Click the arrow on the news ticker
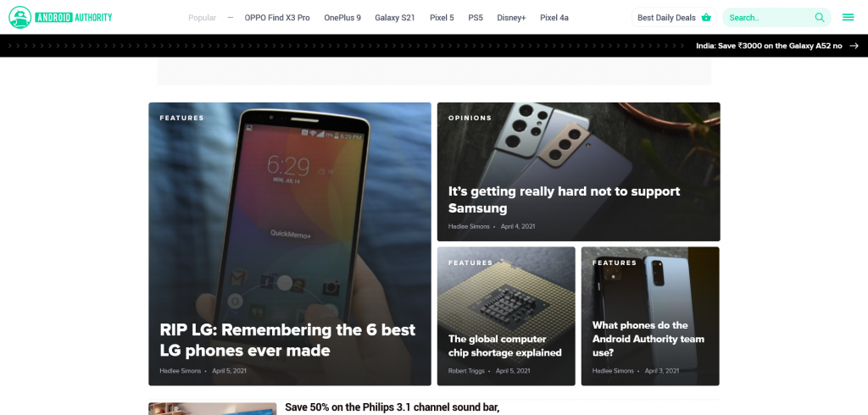This screenshot has width=868, height=415. (x=854, y=46)
